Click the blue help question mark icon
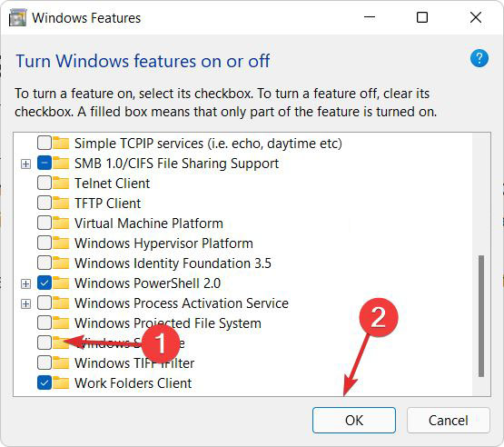The image size is (504, 447). tap(479, 58)
